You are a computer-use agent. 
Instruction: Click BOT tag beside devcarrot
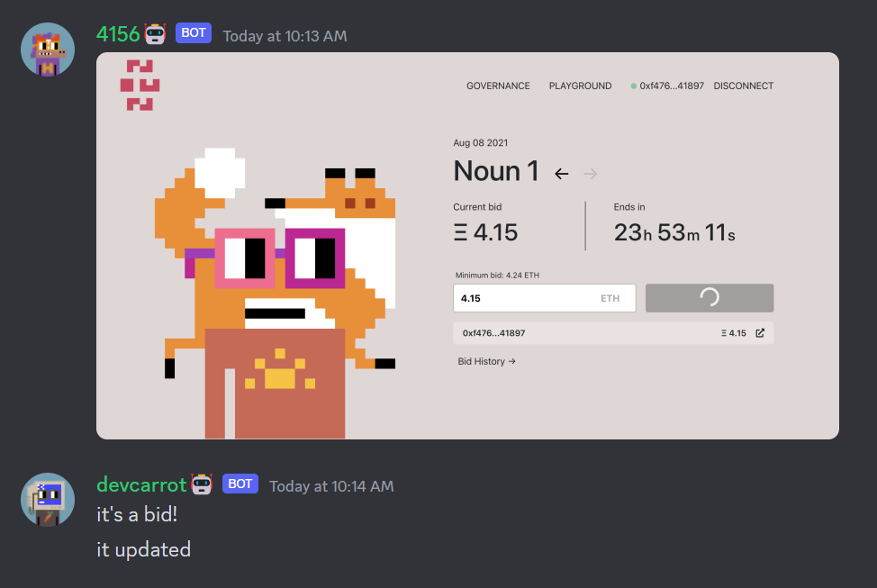(240, 484)
